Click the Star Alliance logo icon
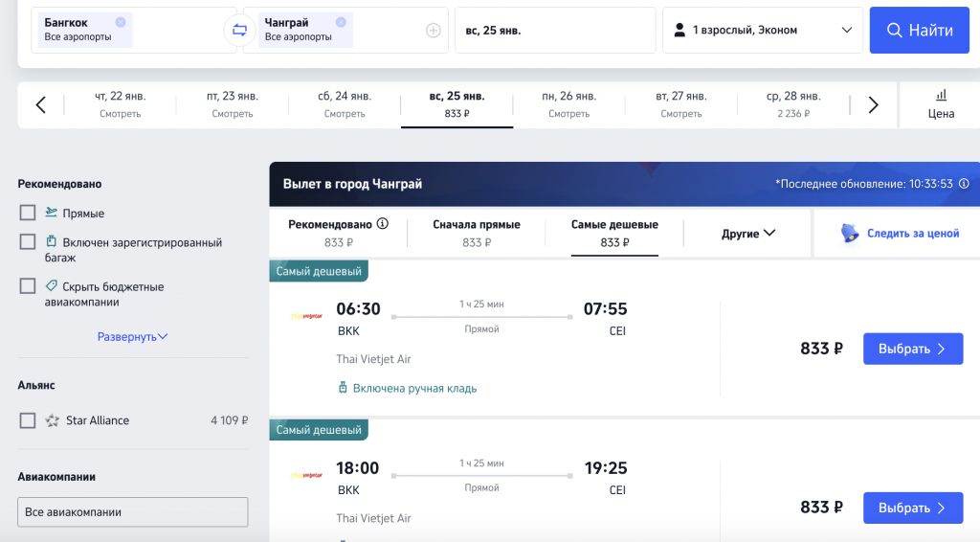This screenshot has width=980, height=542. coord(52,420)
